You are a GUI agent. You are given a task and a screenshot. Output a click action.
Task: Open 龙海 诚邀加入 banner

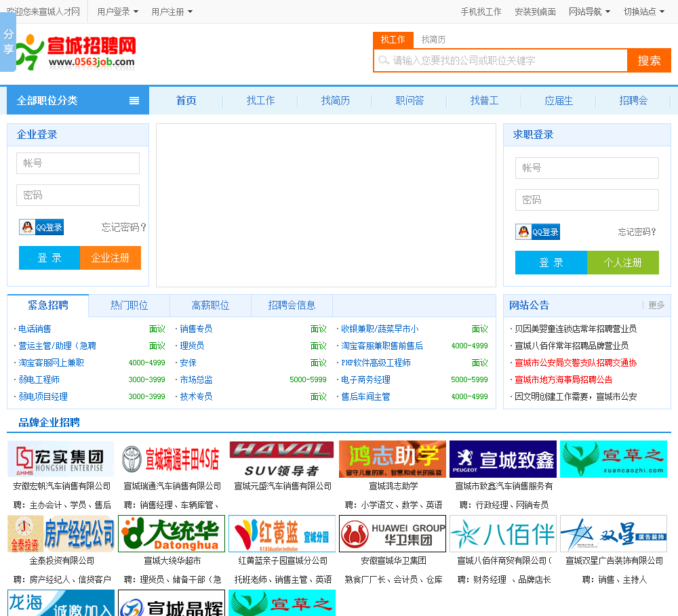[x=61, y=603]
